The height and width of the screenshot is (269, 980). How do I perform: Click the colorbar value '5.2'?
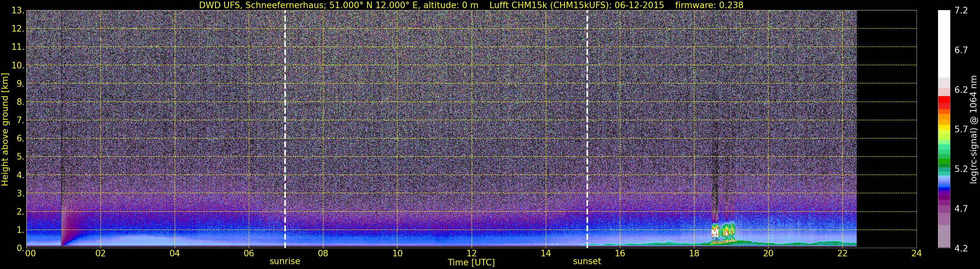point(961,169)
